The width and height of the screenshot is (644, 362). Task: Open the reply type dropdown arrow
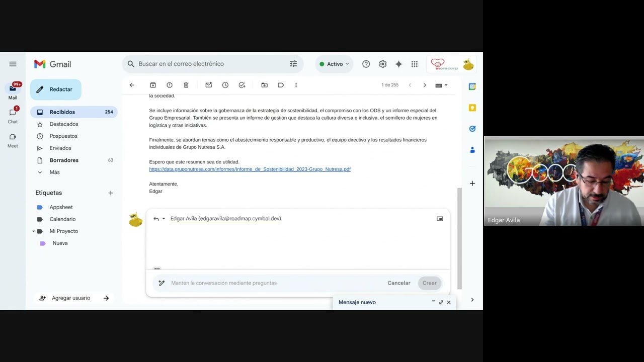tap(164, 219)
